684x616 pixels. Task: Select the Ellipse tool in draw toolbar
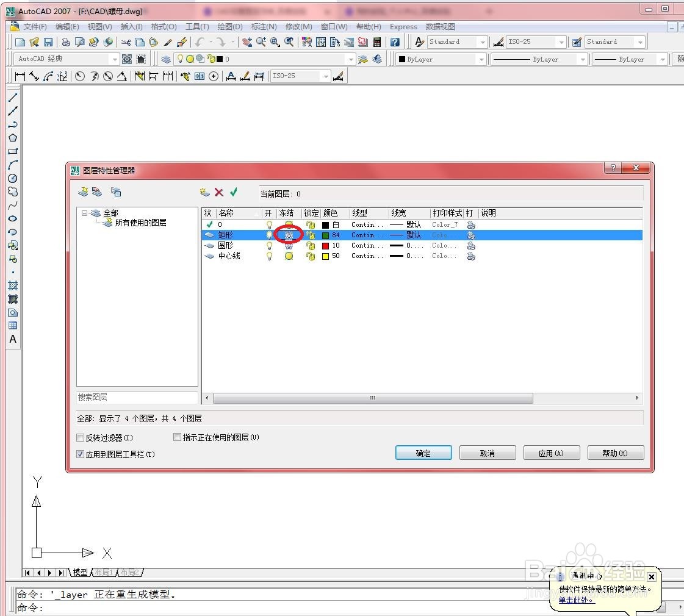click(x=13, y=218)
